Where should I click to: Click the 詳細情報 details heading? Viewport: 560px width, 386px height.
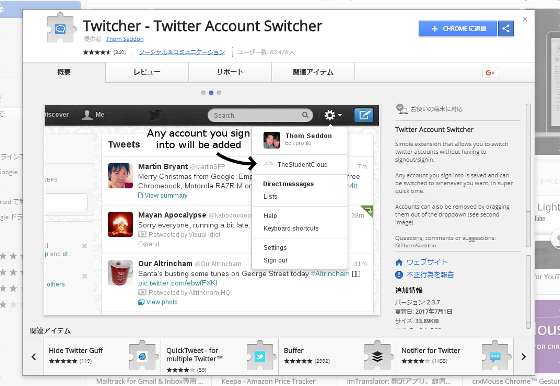[409, 290]
